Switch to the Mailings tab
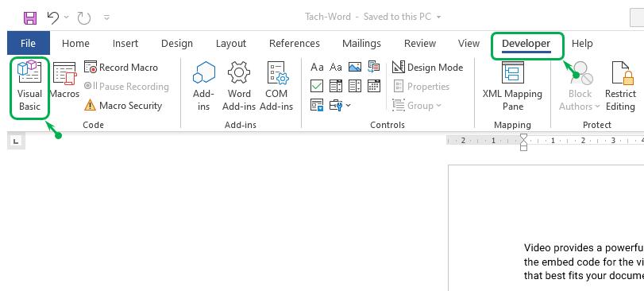The width and height of the screenshot is (644, 291). click(x=361, y=43)
